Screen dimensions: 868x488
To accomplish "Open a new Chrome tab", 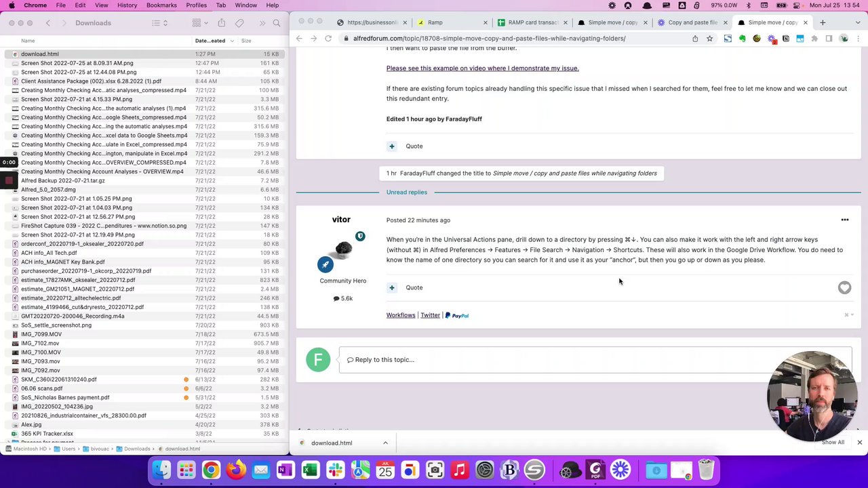I will click(x=823, y=22).
